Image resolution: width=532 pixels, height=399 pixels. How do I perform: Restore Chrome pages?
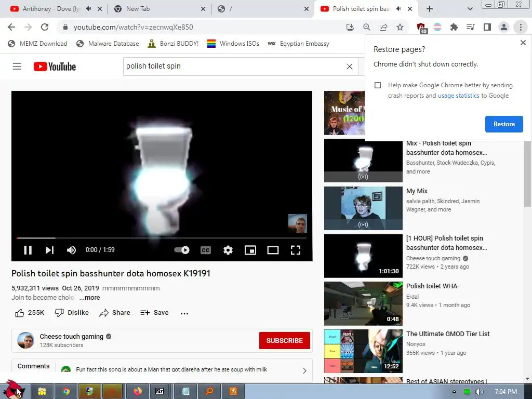[504, 124]
